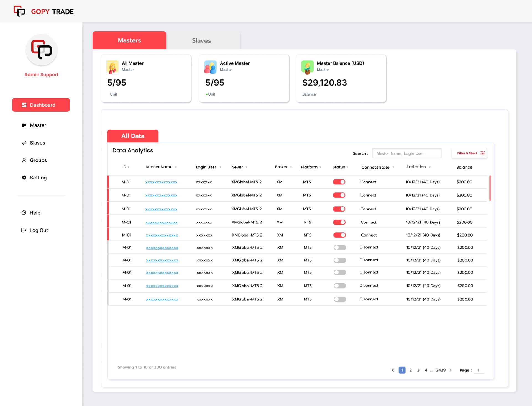Open the Expiration sorting dropdown
The width and height of the screenshot is (532, 406).
coord(430,167)
